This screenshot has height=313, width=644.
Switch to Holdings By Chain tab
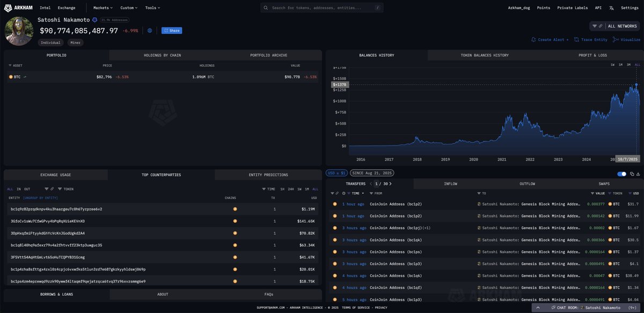pos(163,55)
